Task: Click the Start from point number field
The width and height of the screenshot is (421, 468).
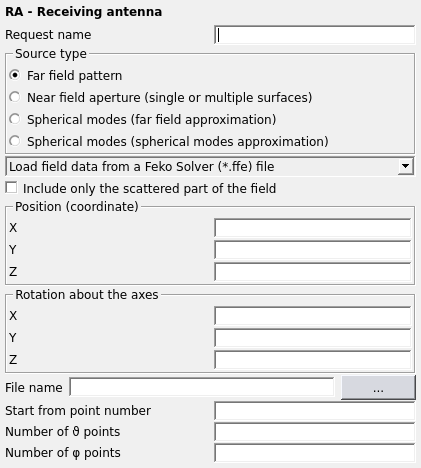Action: click(x=314, y=411)
